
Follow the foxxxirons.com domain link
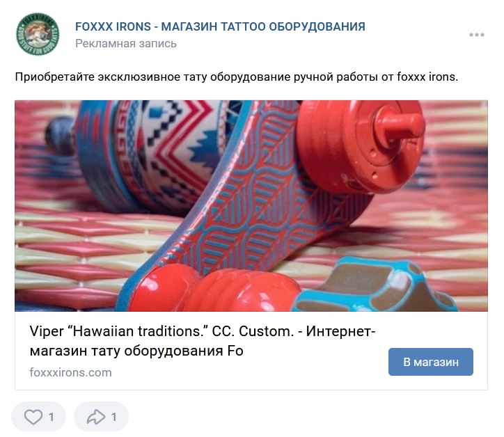(71, 372)
